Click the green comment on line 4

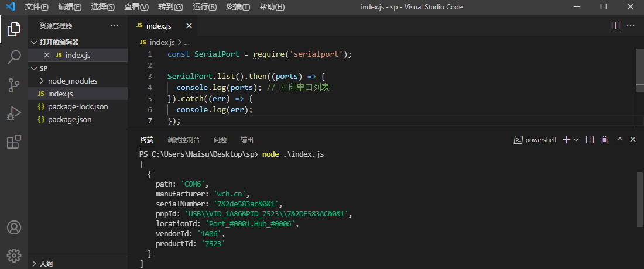point(298,87)
